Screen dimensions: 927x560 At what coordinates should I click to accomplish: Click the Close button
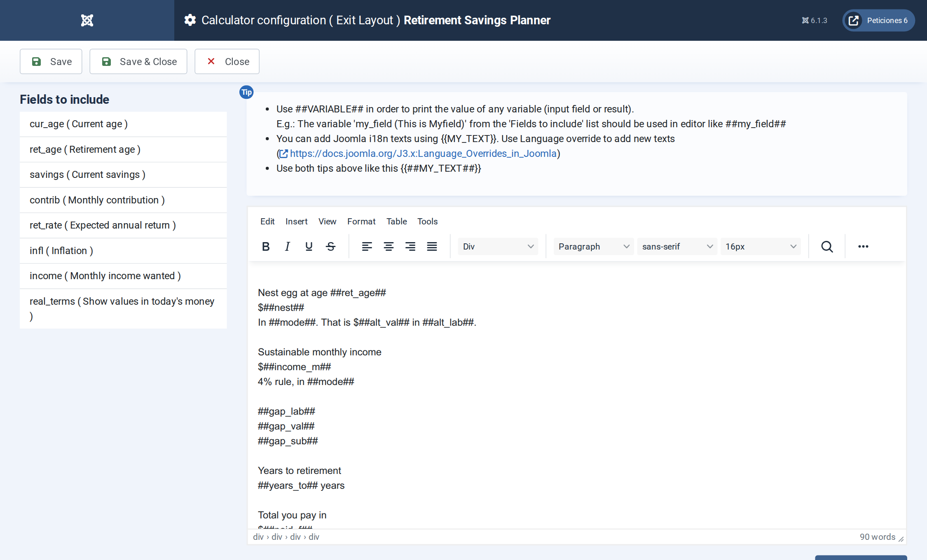[x=227, y=61]
